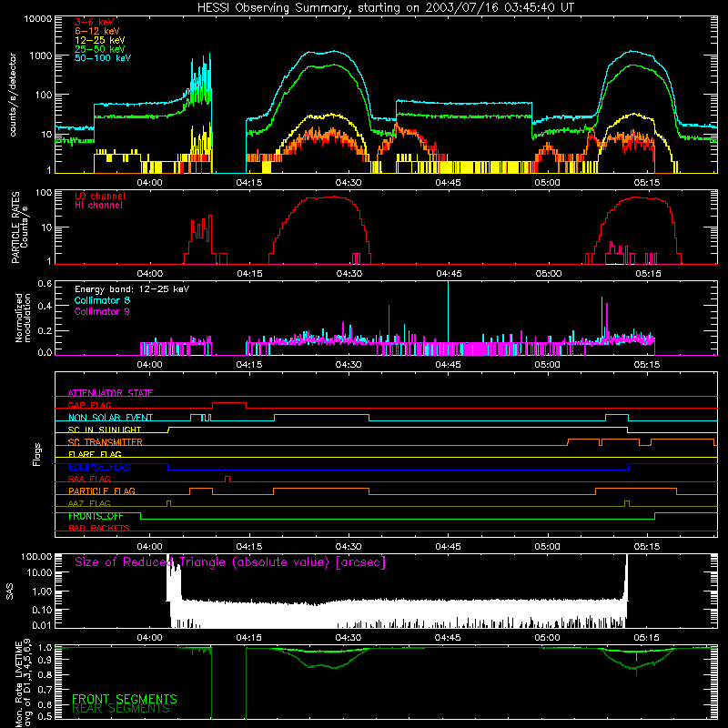Click the raised GAP_FLAG step
728x728 pixels.
pos(229,405)
